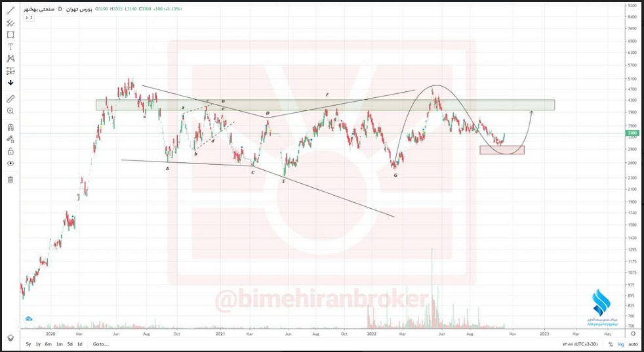Activate the ruler measure tool
Image resolution: width=644 pixels, height=352 pixels.
coord(10,99)
